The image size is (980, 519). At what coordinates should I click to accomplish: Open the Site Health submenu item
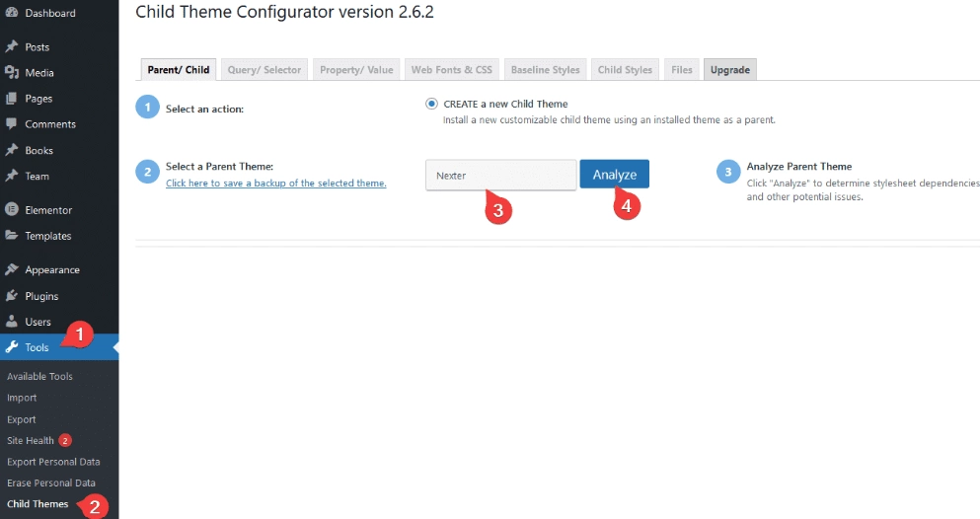coord(31,440)
